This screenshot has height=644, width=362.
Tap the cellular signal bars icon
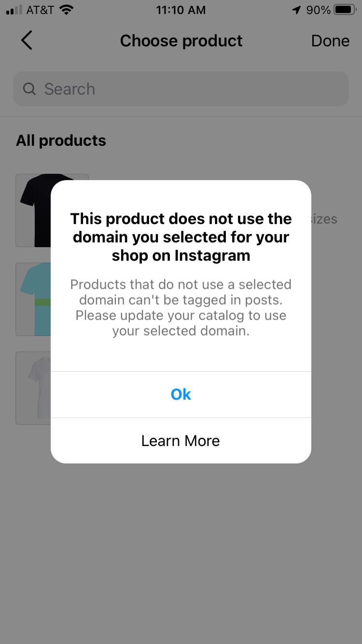coord(14,10)
